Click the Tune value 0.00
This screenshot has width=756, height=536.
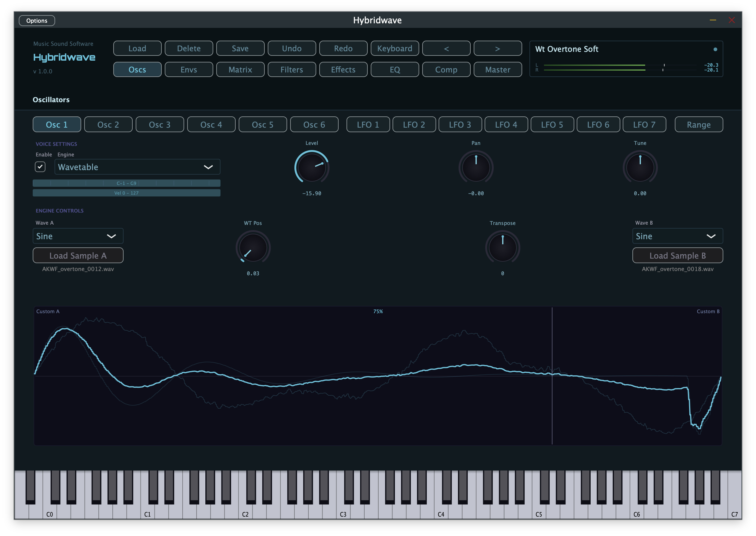640,193
